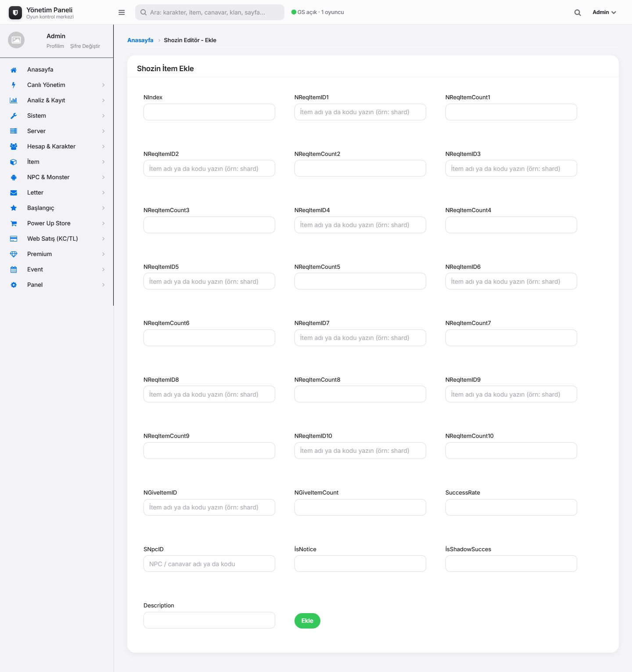This screenshot has width=632, height=672.
Task: Click the SNpcID NPC input field
Action: click(x=209, y=564)
